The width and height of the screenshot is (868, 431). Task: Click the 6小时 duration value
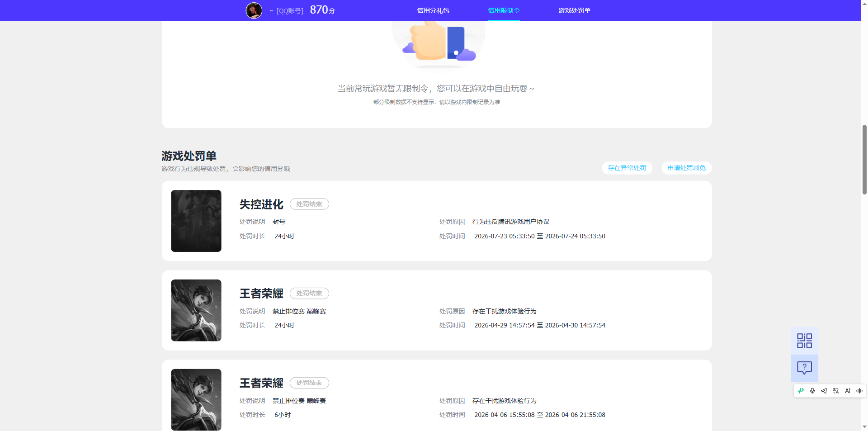click(283, 415)
